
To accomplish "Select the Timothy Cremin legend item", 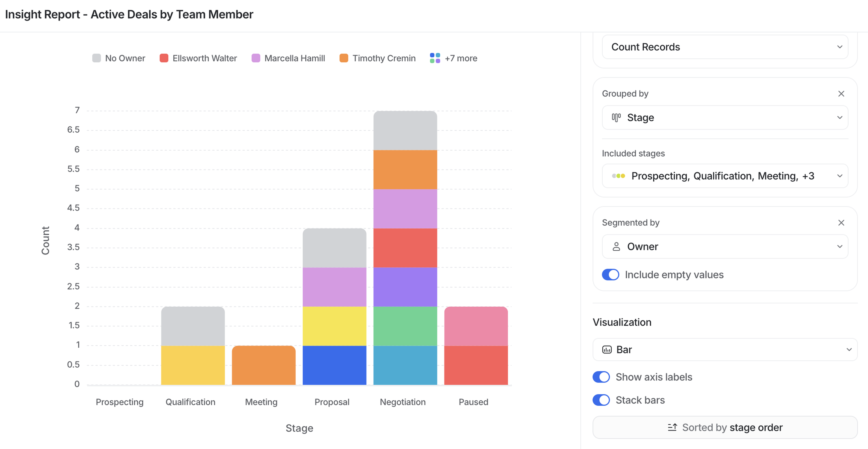I will (383, 58).
